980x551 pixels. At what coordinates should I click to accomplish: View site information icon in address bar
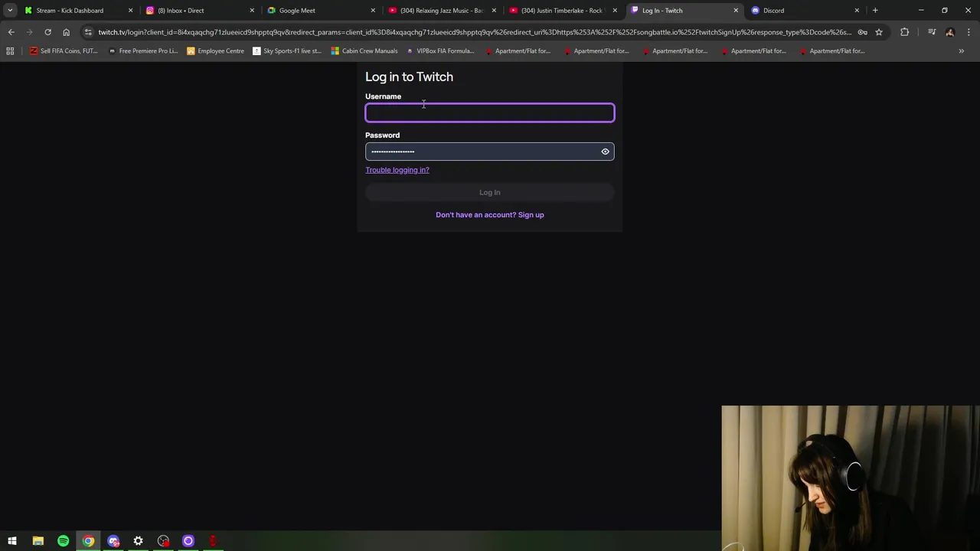coord(88,32)
